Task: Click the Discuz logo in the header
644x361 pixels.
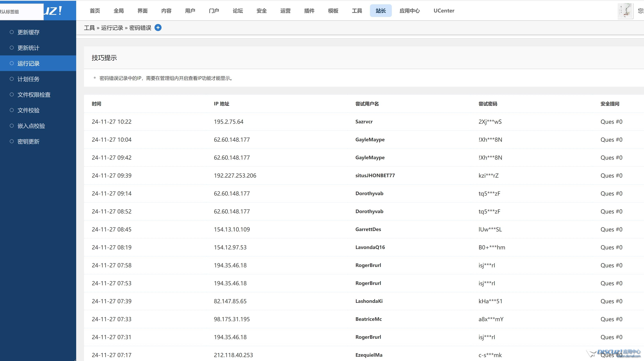Action: point(53,11)
